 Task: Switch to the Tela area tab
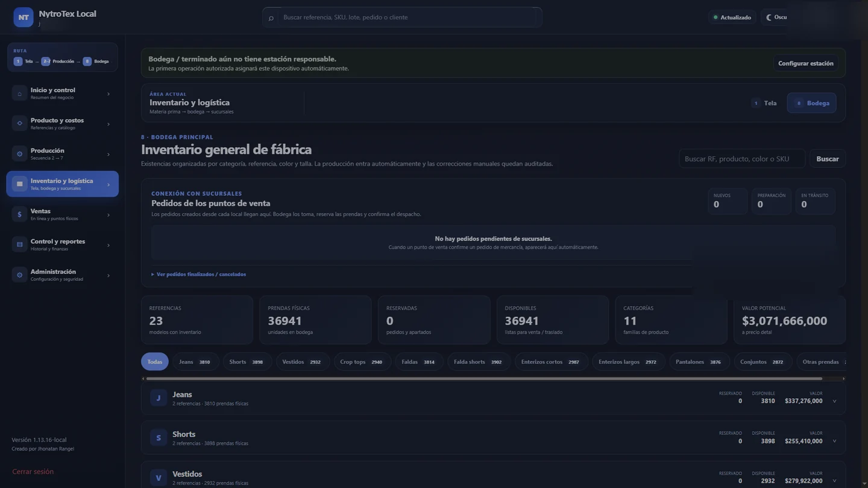coord(764,103)
